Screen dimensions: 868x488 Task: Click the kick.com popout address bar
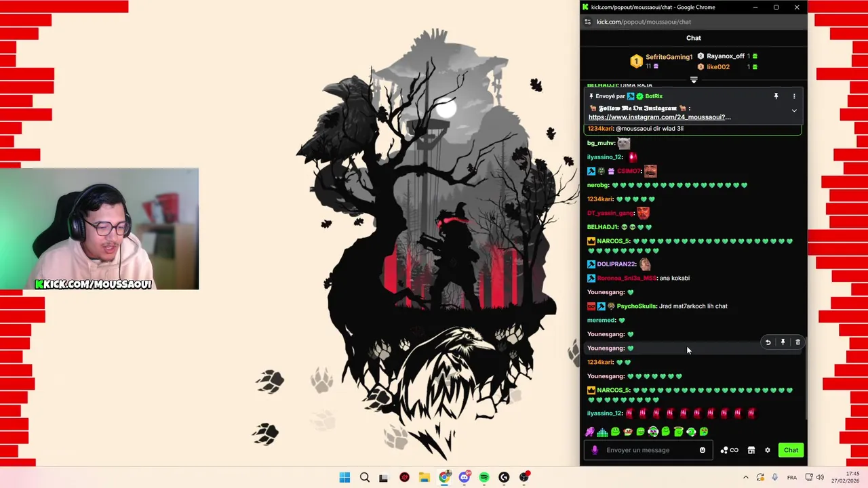click(644, 22)
